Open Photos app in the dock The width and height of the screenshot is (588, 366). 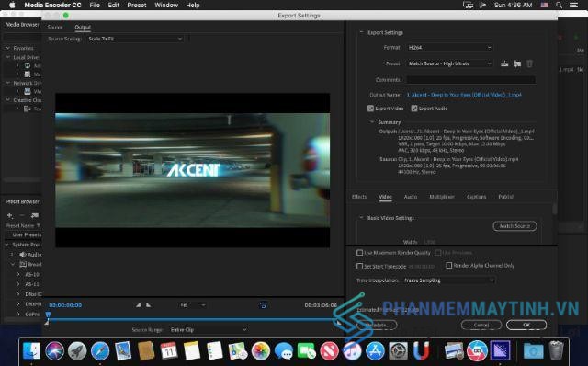pyautogui.click(x=261, y=351)
